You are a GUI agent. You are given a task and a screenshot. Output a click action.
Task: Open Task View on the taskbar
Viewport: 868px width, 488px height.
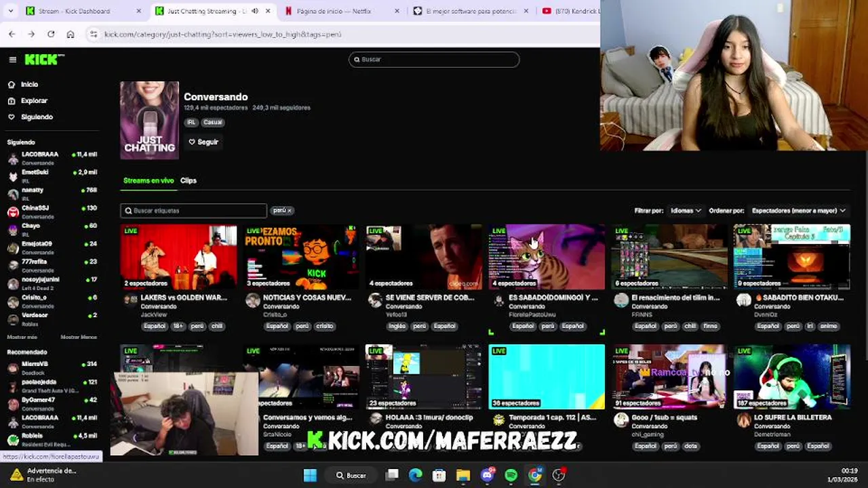(x=392, y=475)
